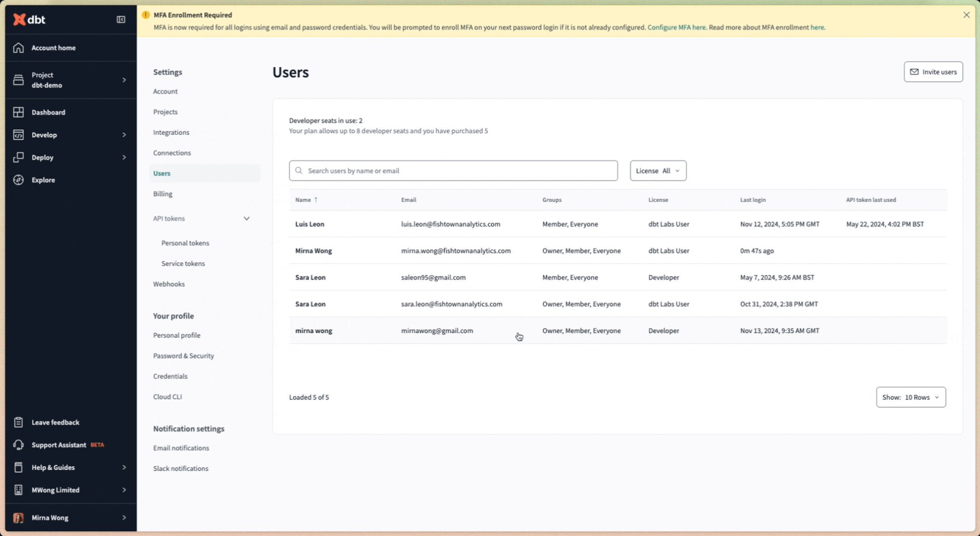Follow the Configure MFA here link
This screenshot has width=980, height=536.
pos(676,27)
